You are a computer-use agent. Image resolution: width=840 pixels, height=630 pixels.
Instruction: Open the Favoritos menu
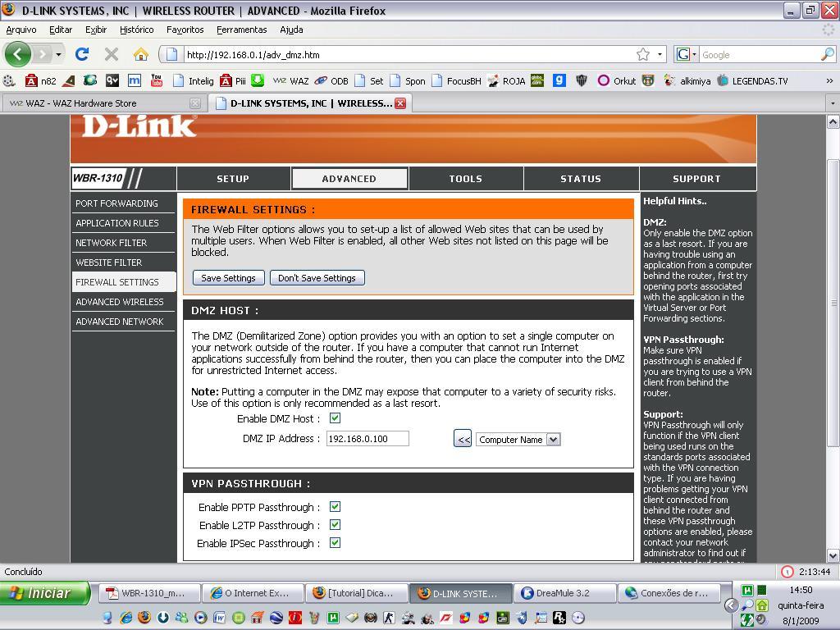(x=185, y=30)
